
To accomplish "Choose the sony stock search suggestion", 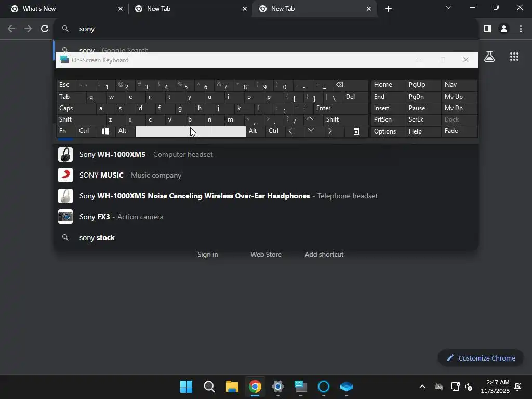I will pyautogui.click(x=266, y=237).
